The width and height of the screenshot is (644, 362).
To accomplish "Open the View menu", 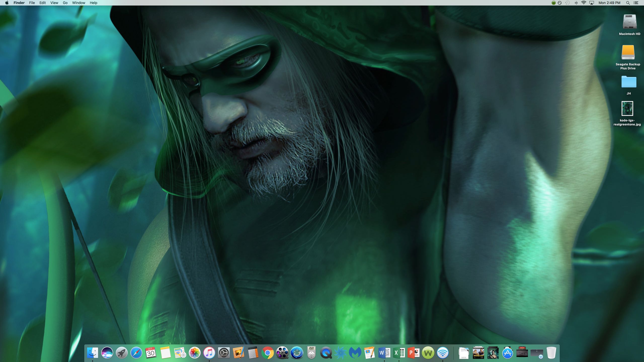I will [x=54, y=3].
